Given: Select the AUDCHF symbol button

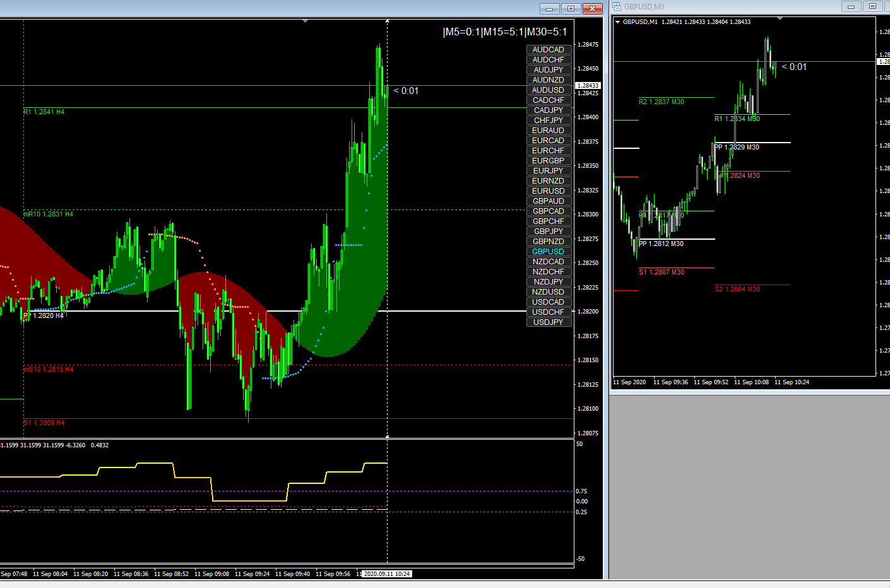Looking at the screenshot, I should 549,60.
